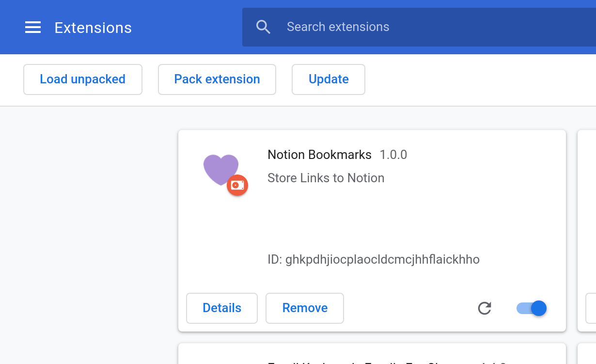
Task: Click the Extensions page title
Action: pyautogui.click(x=93, y=28)
